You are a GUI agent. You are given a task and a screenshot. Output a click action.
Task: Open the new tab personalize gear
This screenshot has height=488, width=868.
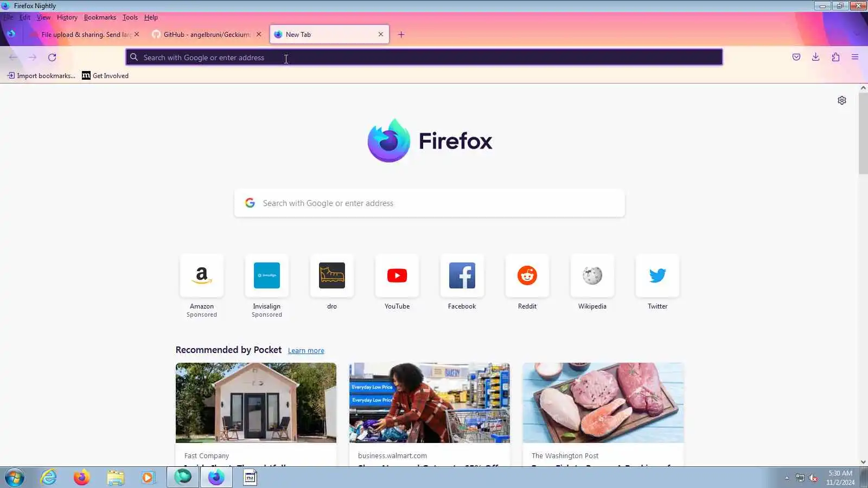pyautogui.click(x=842, y=100)
